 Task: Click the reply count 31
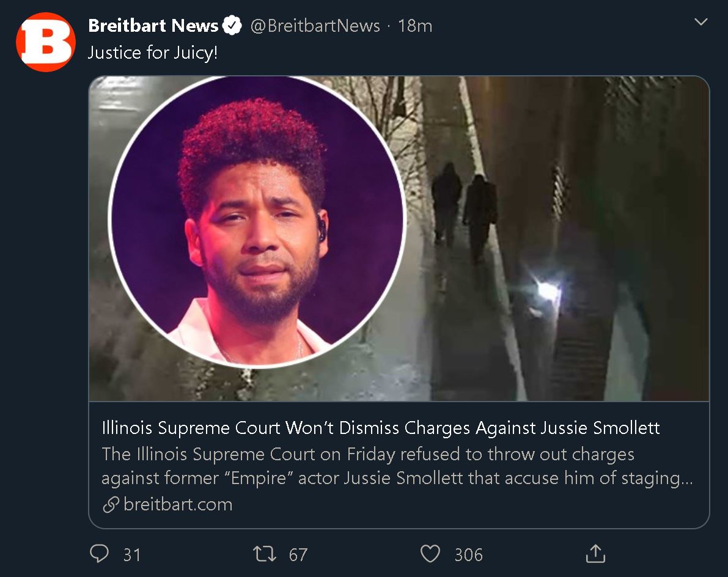click(132, 555)
